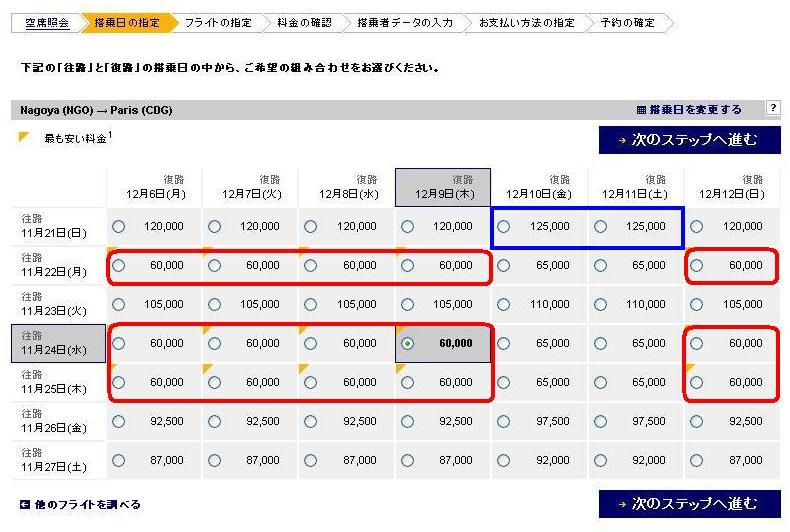The height and width of the screenshot is (532, 790).
Task: Choose 87,000 fare for 11月27日 and 12月12日
Action: (x=697, y=460)
